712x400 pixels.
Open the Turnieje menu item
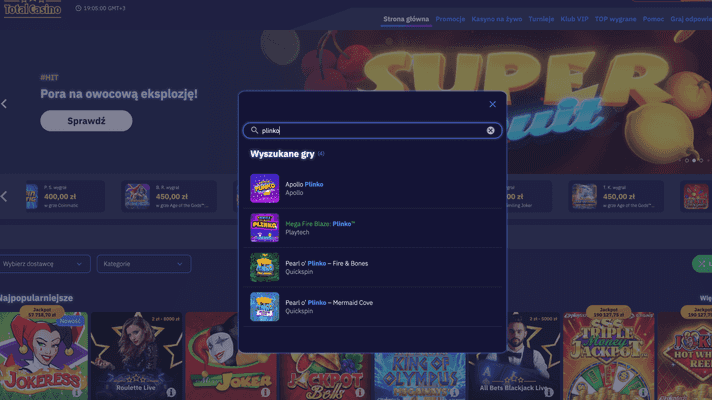click(541, 19)
